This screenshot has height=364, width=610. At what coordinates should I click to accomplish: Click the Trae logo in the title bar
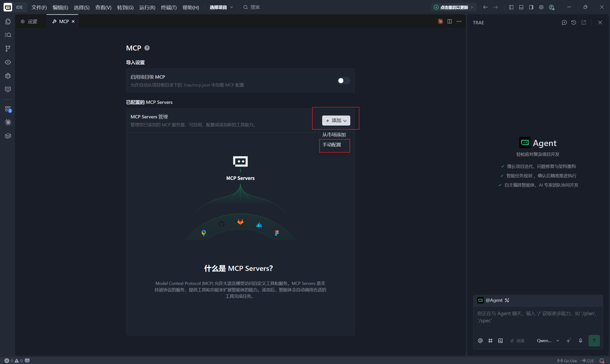(x=8, y=7)
